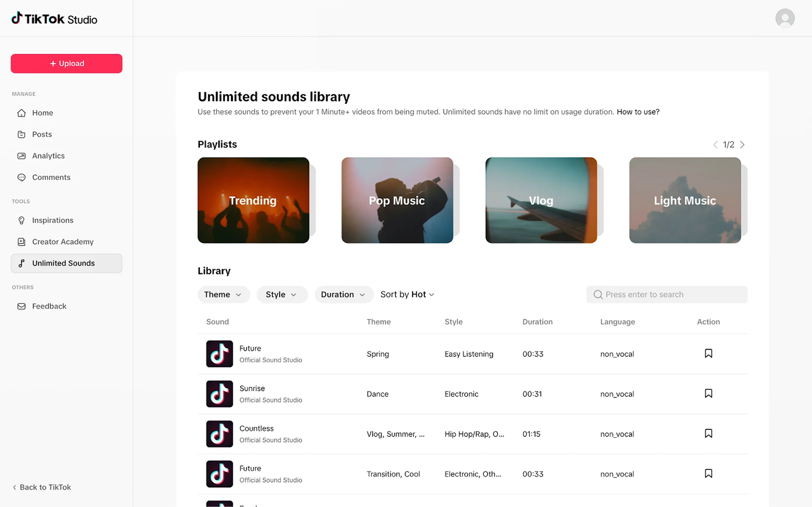
Task: Click the 01:15 duration cell
Action: (531, 434)
